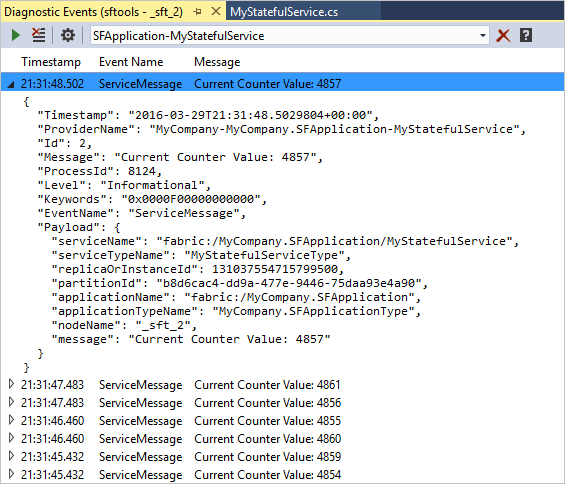The image size is (565, 484).
Task: Close the Diagnostic Events tab
Action: (x=216, y=12)
